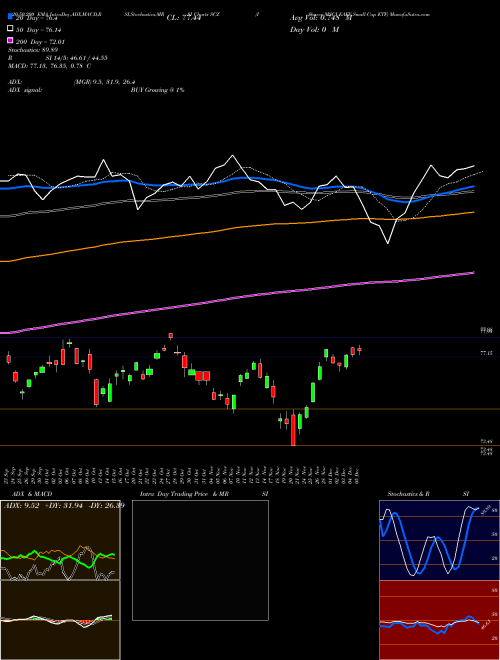Image resolution: width=500 pixels, height=660 pixels.
Task: Click the date axis labels under candles
Action: pos(183,475)
